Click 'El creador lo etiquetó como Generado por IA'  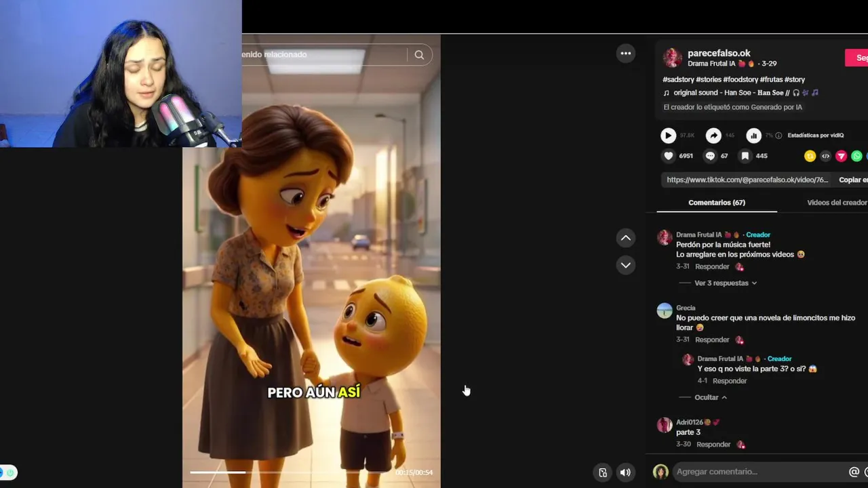[x=732, y=107]
